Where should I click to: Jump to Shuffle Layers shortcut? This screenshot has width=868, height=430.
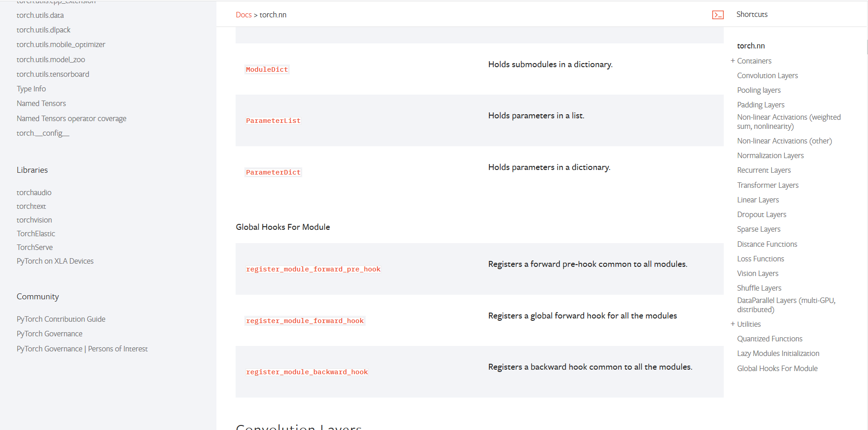[x=759, y=288]
